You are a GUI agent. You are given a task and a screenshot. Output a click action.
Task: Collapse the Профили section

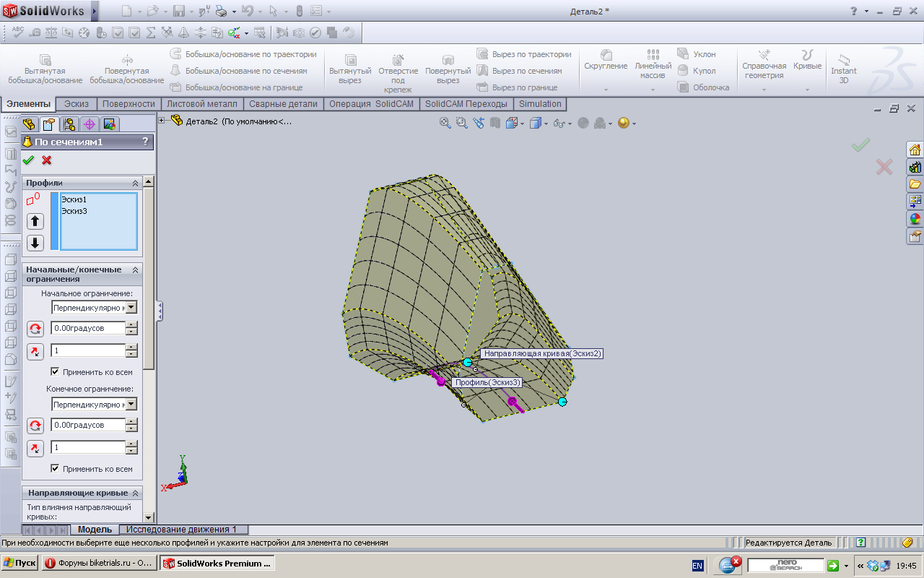click(134, 184)
